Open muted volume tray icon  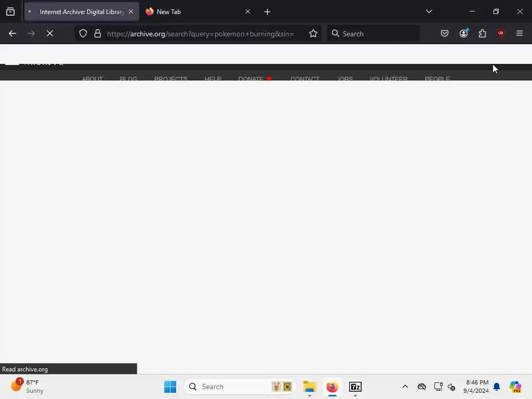coord(451,387)
